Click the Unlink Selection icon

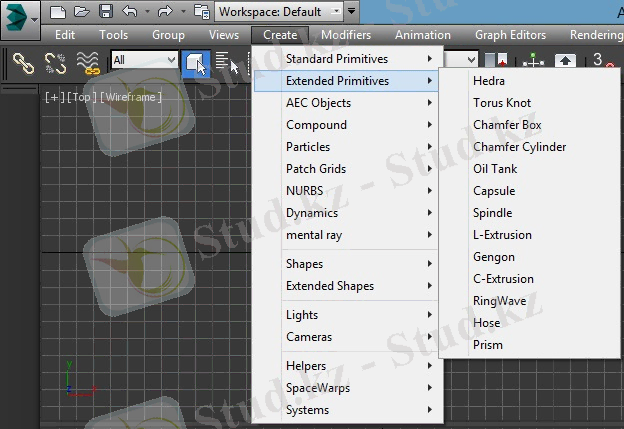click(x=55, y=63)
